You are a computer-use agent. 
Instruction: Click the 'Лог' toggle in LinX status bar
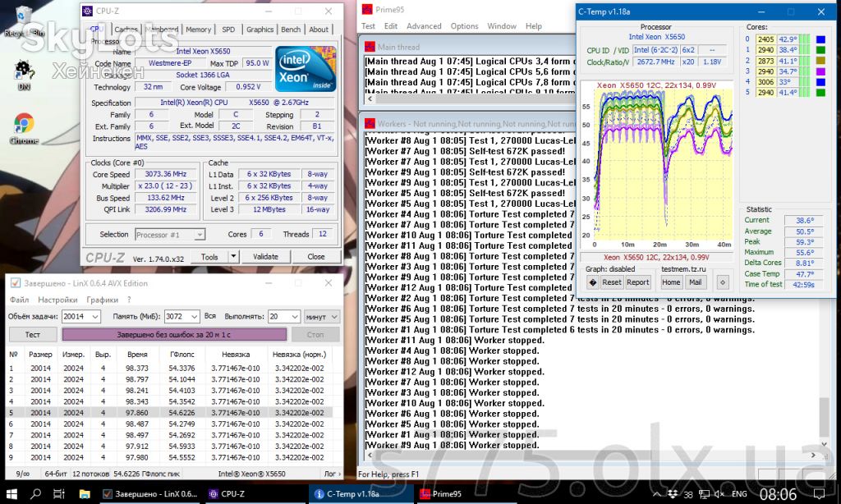[332, 474]
